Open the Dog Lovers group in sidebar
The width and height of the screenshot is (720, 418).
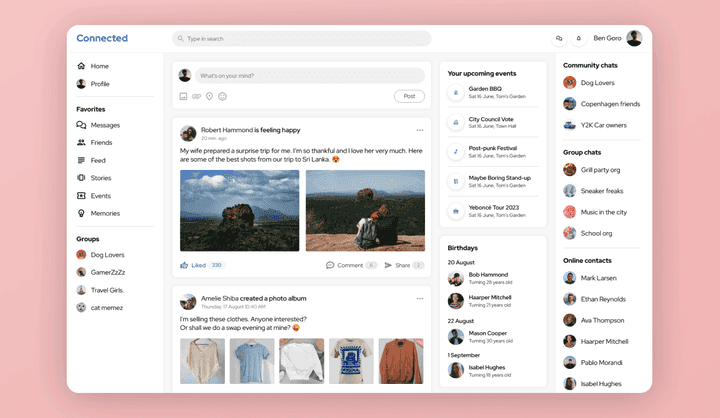click(106, 255)
